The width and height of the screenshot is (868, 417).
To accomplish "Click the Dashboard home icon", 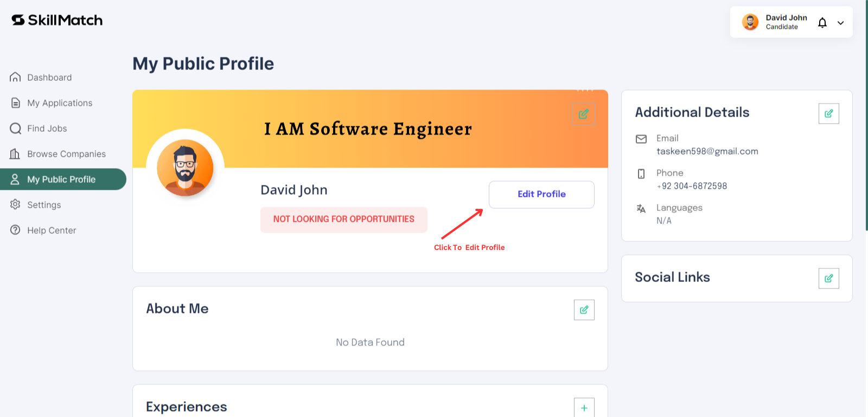I will click(15, 78).
